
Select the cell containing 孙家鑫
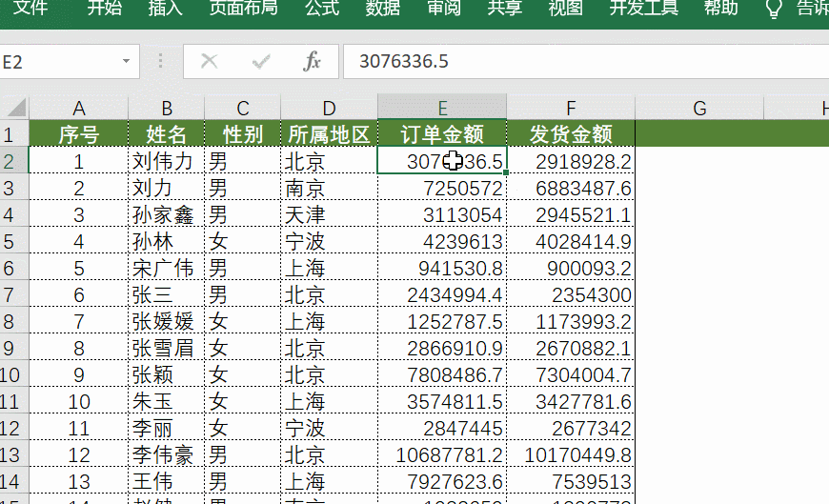(167, 214)
